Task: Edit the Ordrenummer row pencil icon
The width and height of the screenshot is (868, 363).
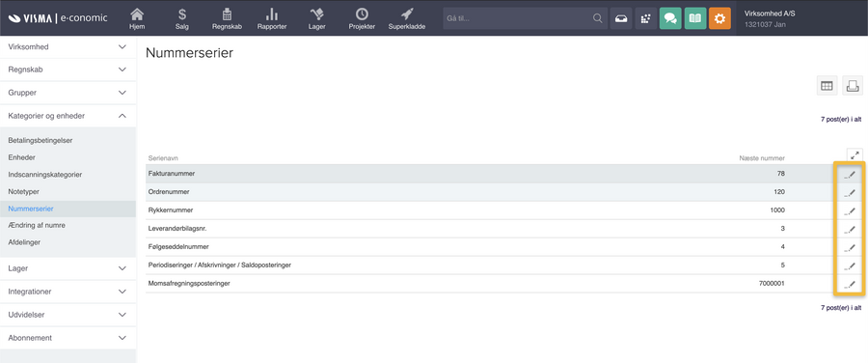Action: 850,193
